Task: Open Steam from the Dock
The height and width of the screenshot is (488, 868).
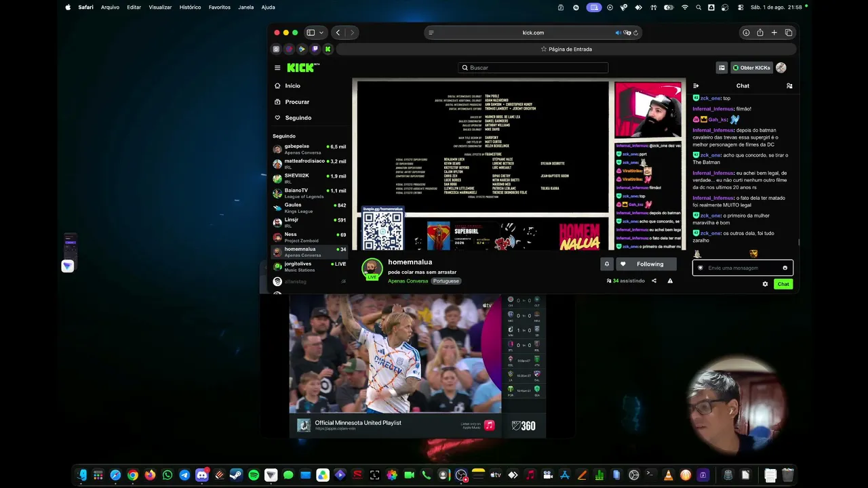Action: 236,475
